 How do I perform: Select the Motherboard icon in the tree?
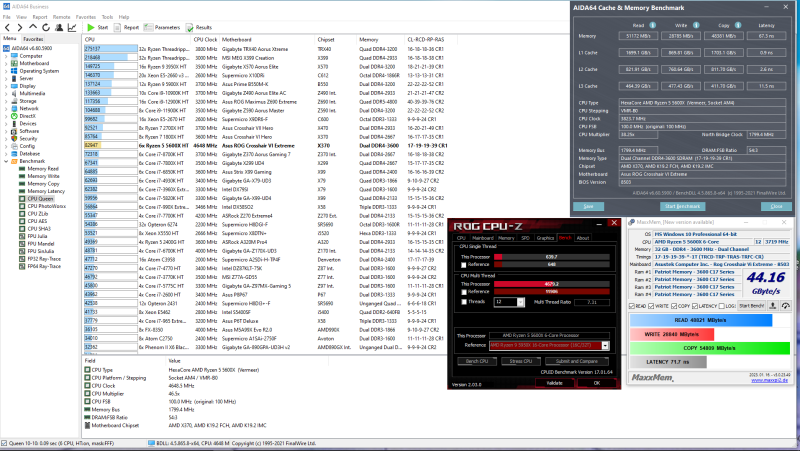click(x=14, y=63)
